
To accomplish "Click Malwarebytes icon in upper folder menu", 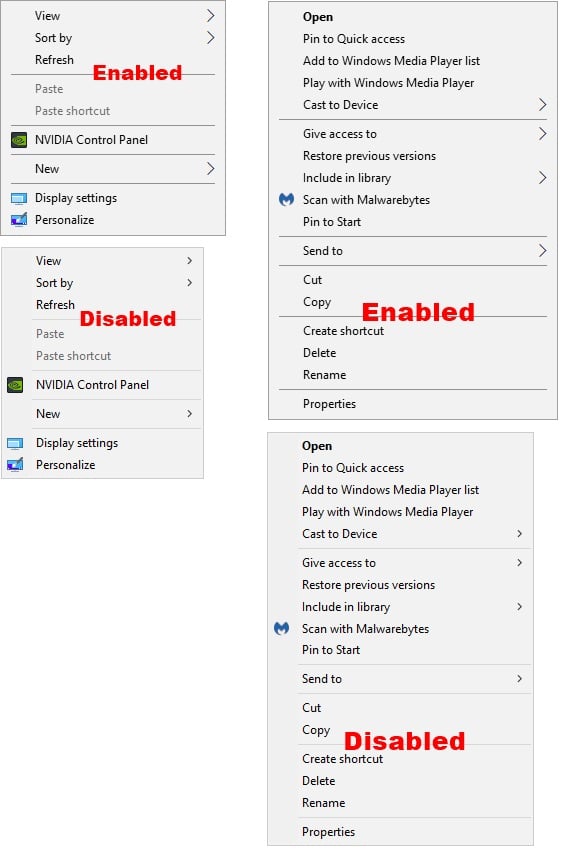I will (x=286, y=200).
